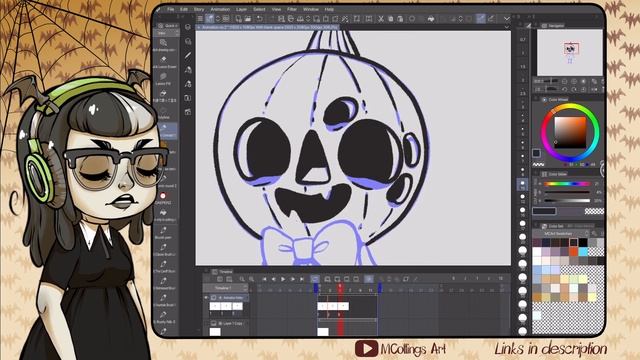Click the red playhead marker on frame ruler
The height and width of the screenshot is (360, 640).
tap(340, 287)
